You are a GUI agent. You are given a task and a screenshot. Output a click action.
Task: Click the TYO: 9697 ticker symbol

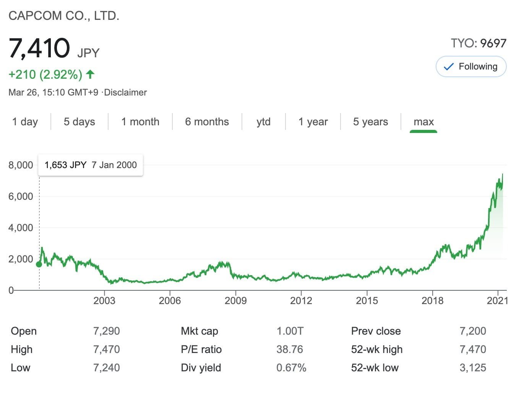pos(478,43)
